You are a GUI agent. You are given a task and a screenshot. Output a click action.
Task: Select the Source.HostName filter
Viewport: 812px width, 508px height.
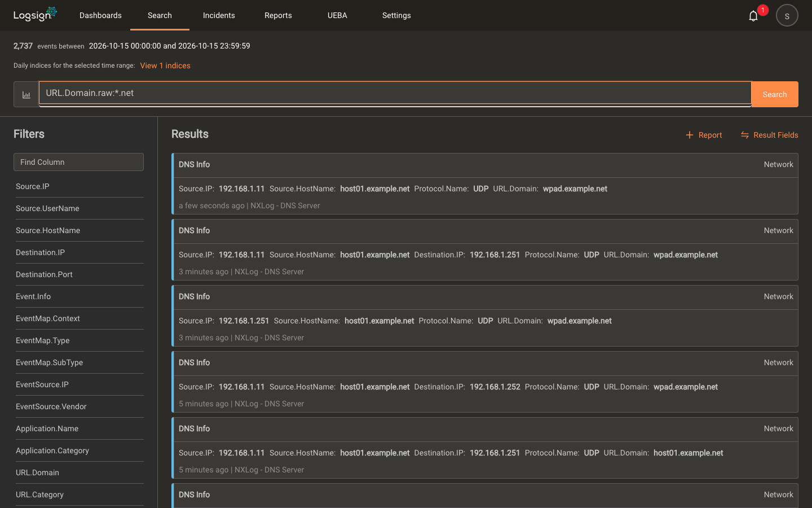click(78, 230)
